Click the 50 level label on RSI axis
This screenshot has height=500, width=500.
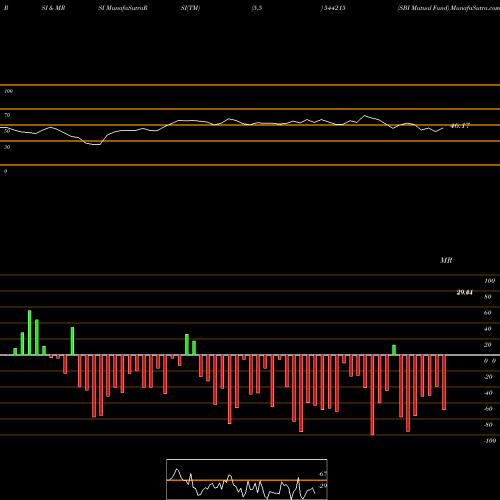(7, 131)
